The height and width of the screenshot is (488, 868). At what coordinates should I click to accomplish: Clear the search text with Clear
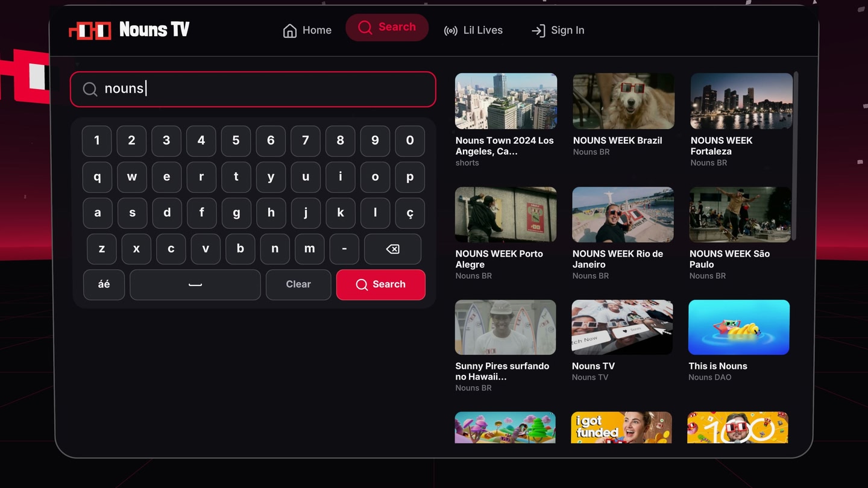pos(298,284)
